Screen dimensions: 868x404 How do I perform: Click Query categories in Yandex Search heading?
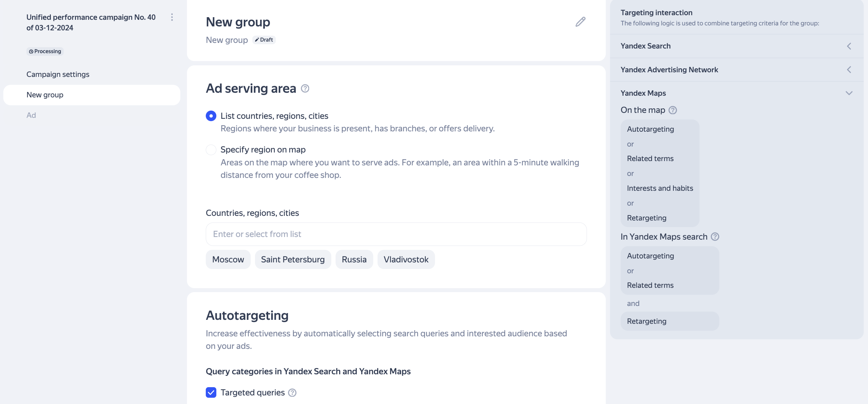pyautogui.click(x=308, y=371)
